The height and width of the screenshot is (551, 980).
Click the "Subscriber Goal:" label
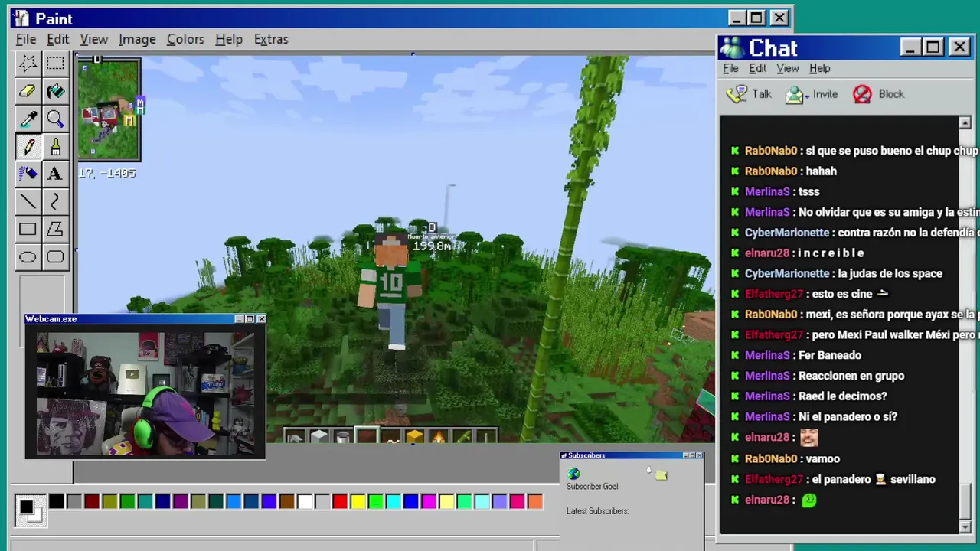tap(593, 486)
